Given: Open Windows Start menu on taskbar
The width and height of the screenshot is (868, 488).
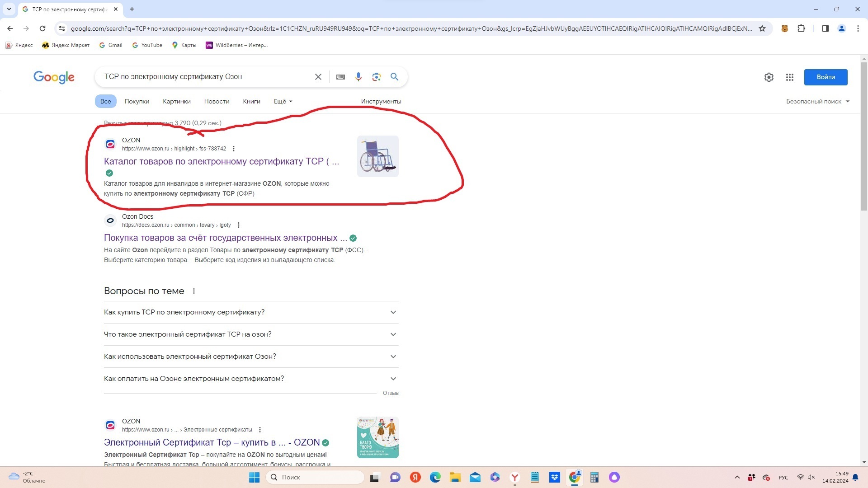Looking at the screenshot, I should pos(254,477).
